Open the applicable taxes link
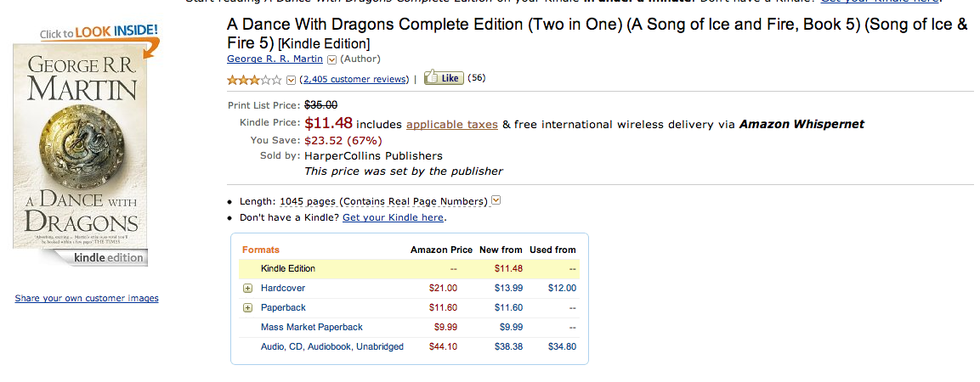 pyautogui.click(x=452, y=124)
